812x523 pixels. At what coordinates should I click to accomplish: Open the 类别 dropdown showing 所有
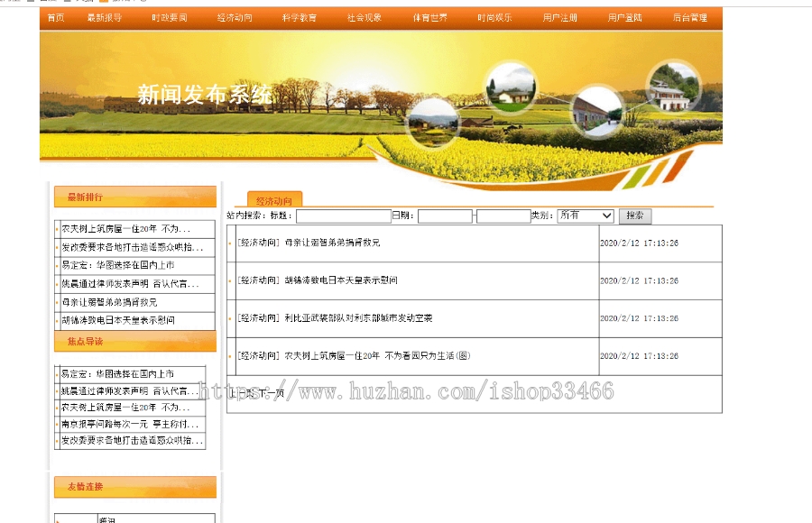tap(585, 216)
